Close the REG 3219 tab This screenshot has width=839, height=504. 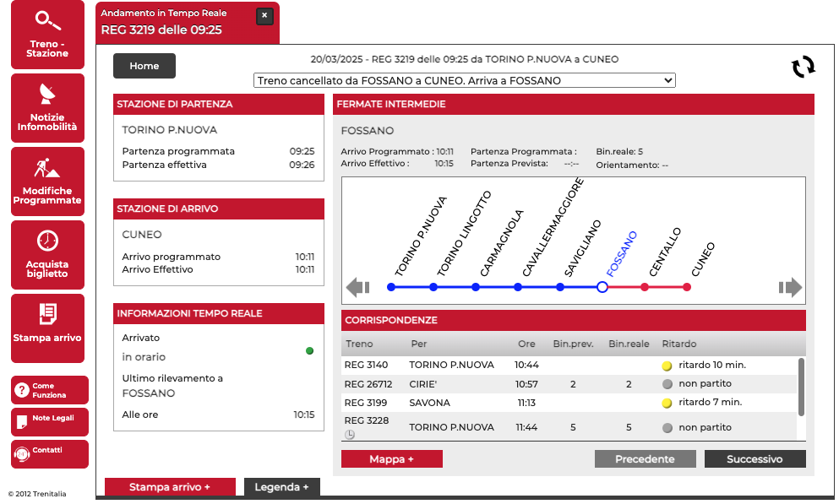pyautogui.click(x=264, y=15)
